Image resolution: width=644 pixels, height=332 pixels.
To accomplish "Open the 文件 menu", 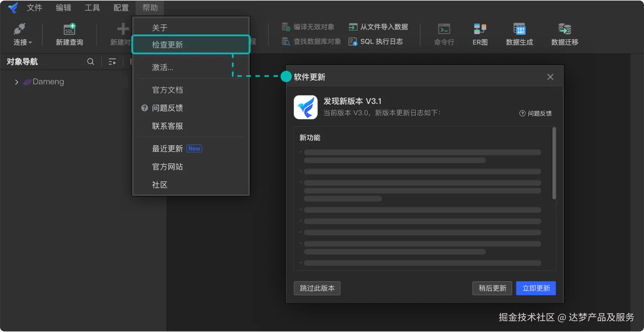I will tap(34, 8).
